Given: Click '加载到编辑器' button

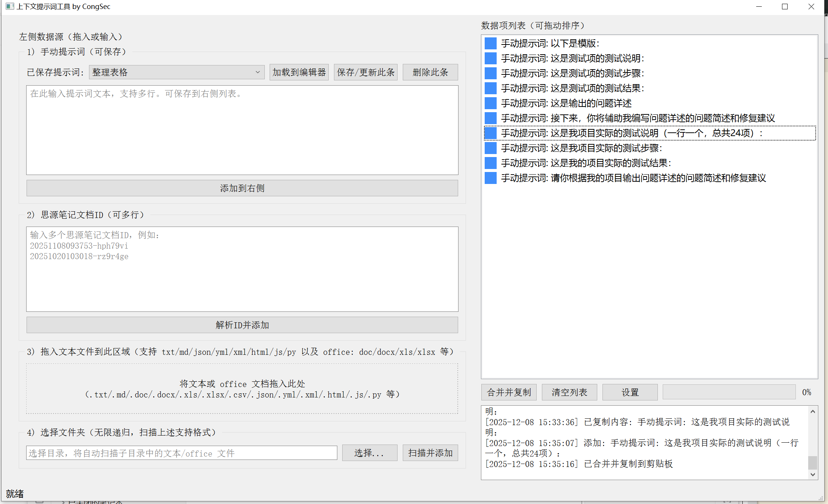Looking at the screenshot, I should pos(299,72).
